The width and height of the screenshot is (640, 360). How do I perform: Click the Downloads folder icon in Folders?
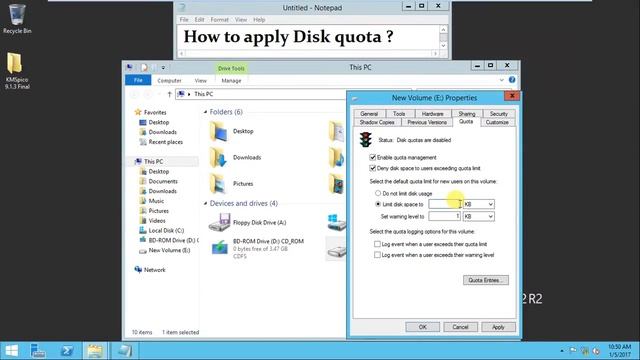[218, 158]
